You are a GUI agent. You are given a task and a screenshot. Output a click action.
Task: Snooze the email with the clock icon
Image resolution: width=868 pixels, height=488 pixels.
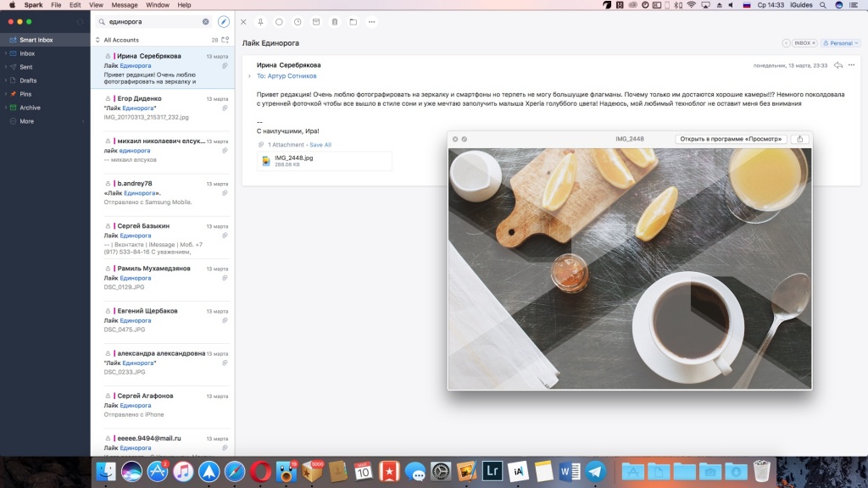pos(298,21)
